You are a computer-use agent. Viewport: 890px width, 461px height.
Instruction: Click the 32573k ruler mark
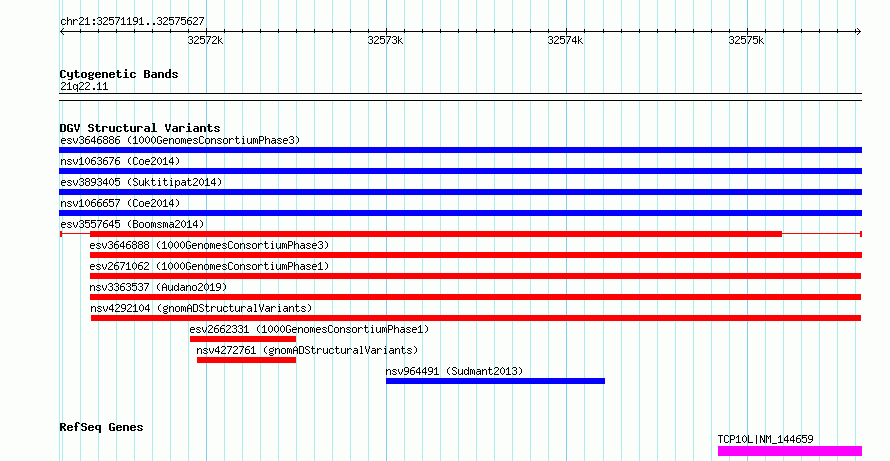pos(385,40)
